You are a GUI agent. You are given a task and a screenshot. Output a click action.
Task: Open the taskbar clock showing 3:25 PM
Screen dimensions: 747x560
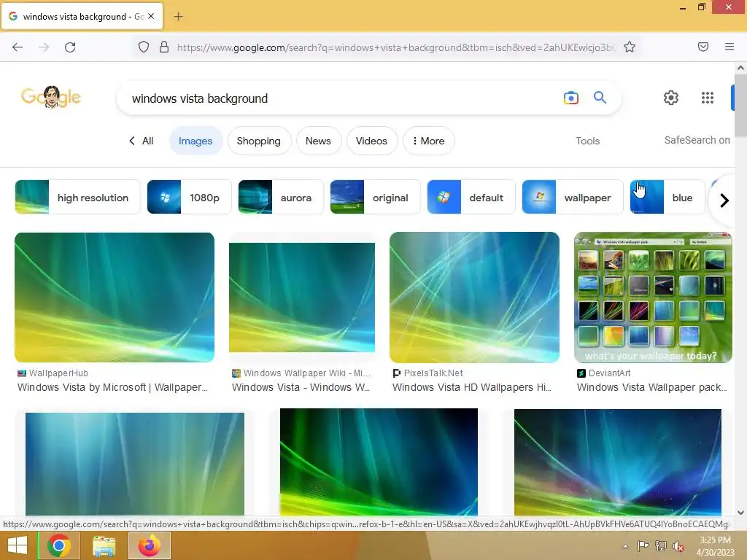(x=715, y=545)
